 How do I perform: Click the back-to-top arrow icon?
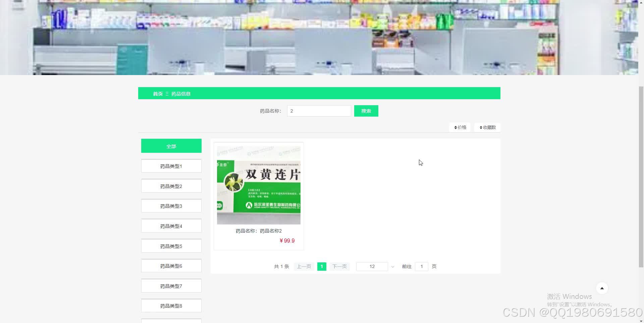tap(602, 288)
